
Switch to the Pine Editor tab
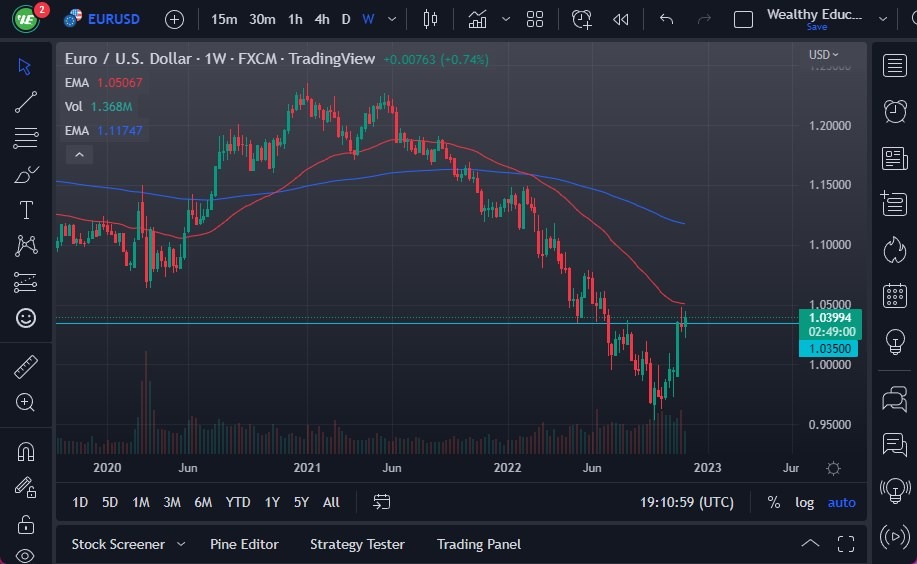tap(244, 544)
